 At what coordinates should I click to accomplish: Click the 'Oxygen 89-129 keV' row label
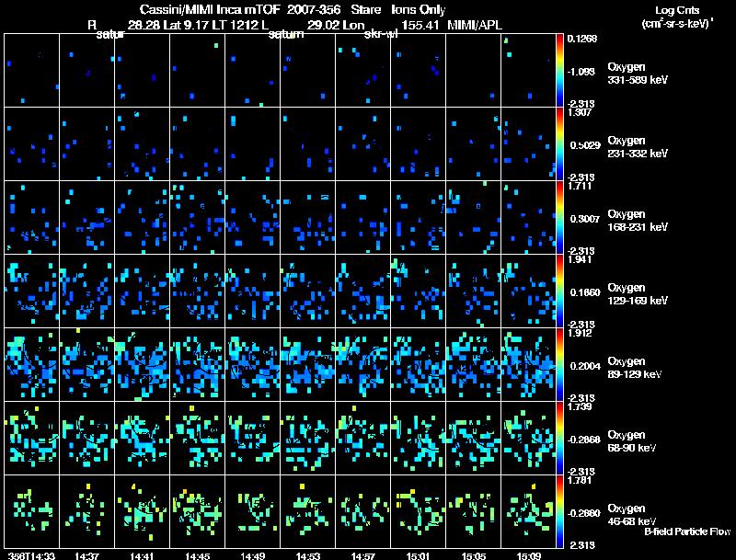tap(635, 368)
